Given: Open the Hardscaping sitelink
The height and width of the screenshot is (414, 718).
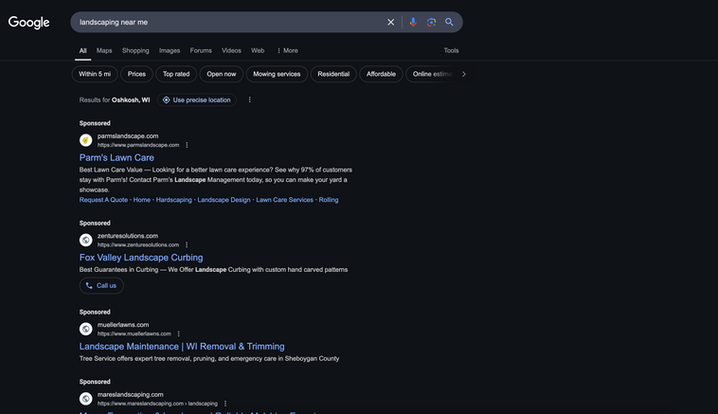Looking at the screenshot, I should point(174,200).
